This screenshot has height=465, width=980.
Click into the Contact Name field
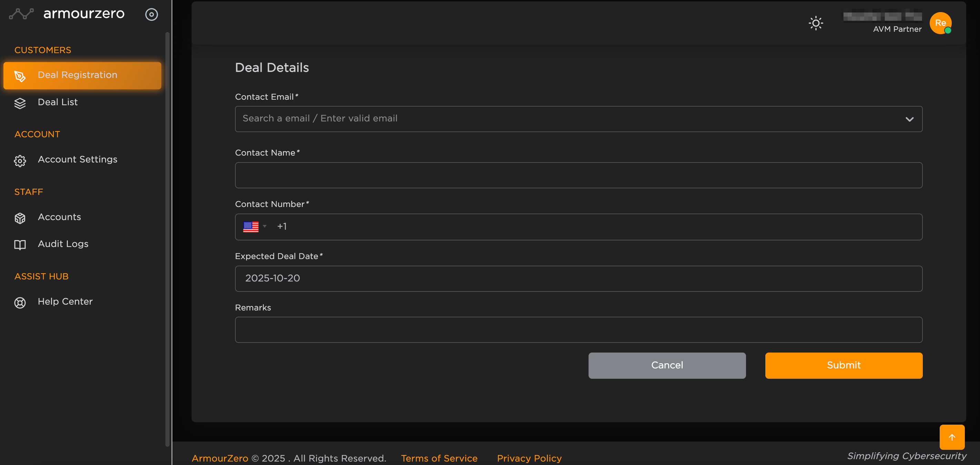tap(578, 175)
